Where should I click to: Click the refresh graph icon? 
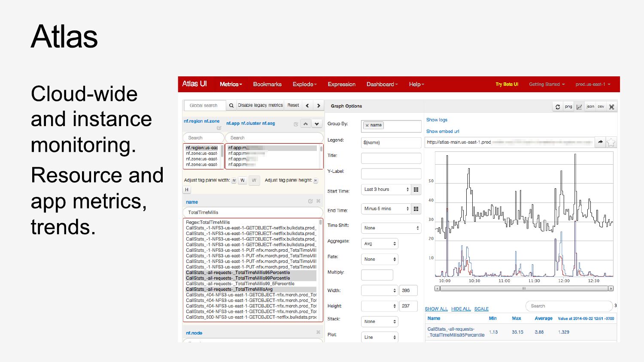[558, 107]
